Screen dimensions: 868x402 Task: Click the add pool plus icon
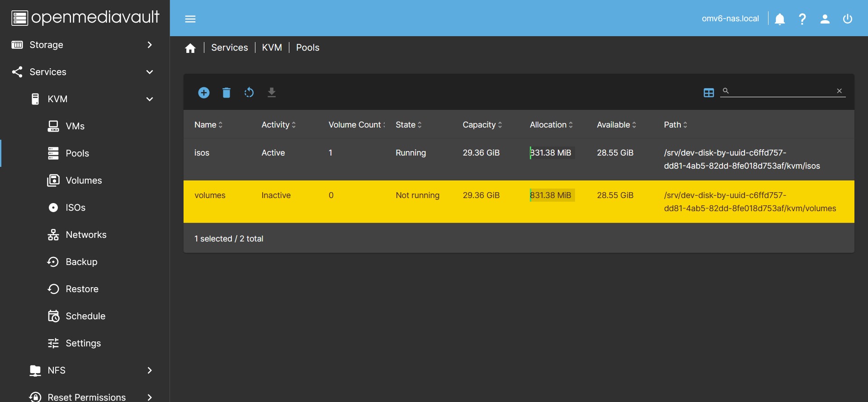(204, 93)
